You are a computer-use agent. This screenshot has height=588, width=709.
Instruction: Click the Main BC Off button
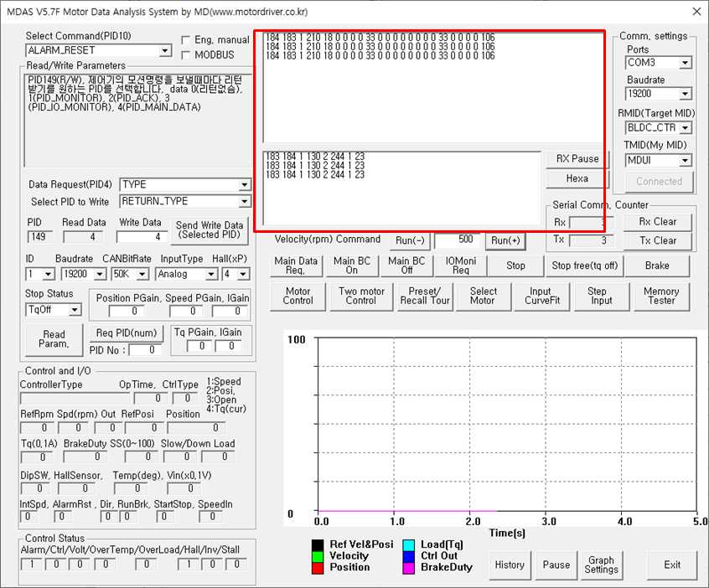pyautogui.click(x=407, y=266)
